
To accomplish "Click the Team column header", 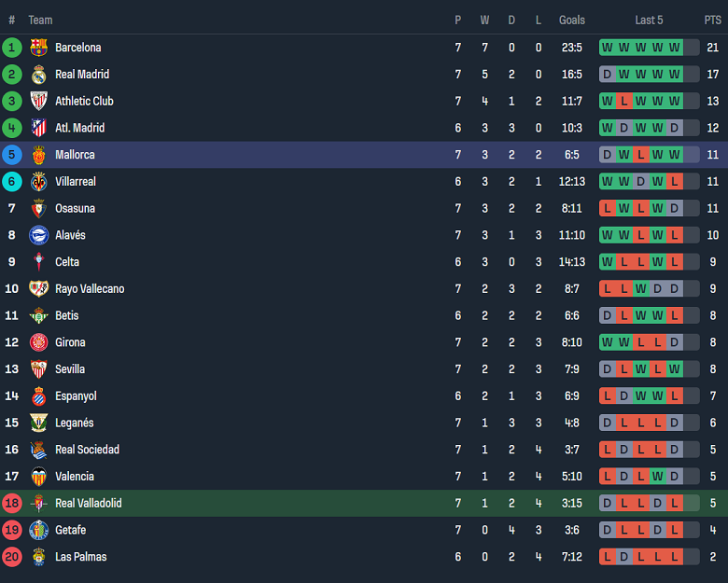I will tap(40, 20).
